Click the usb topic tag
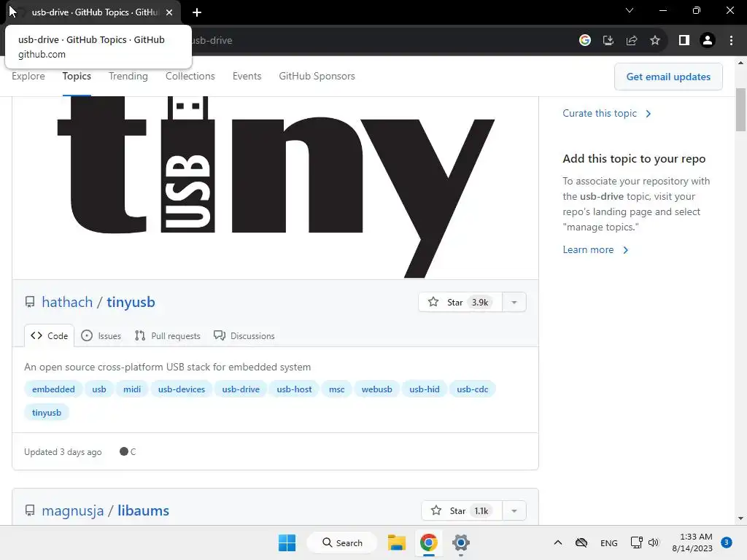Image resolution: width=747 pixels, height=560 pixels. [99, 389]
